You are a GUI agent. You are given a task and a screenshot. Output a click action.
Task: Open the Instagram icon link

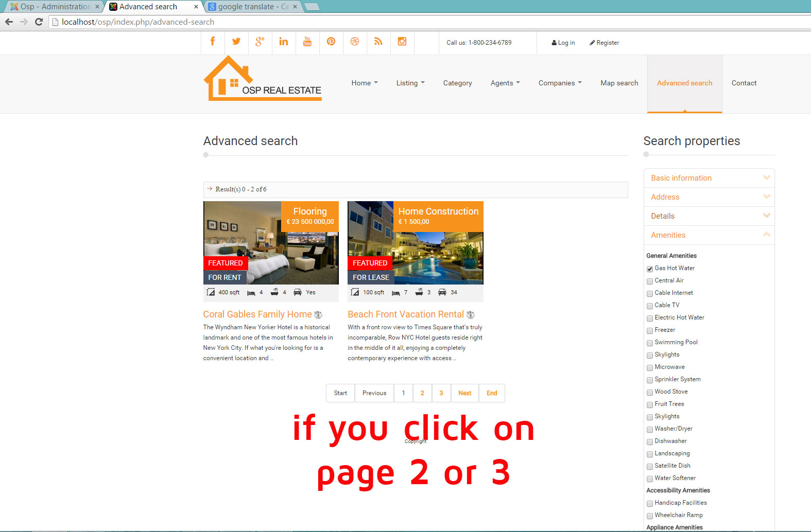pyautogui.click(x=402, y=42)
